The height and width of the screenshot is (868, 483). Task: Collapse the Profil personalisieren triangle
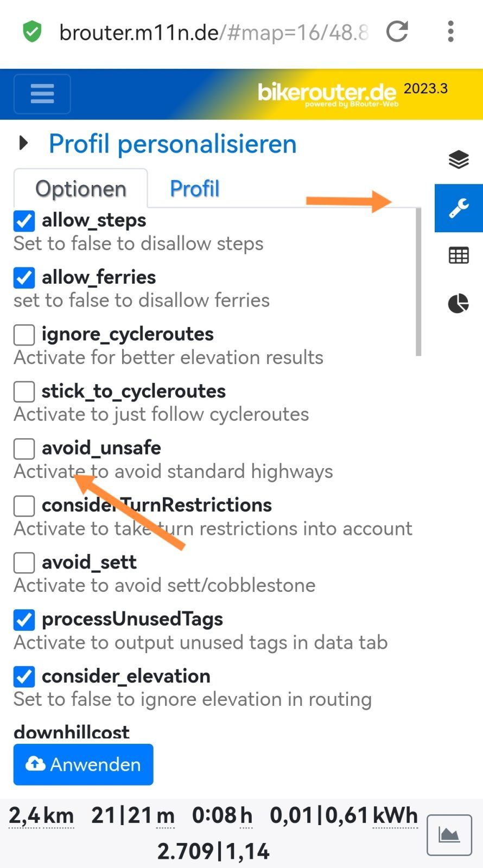coord(23,143)
